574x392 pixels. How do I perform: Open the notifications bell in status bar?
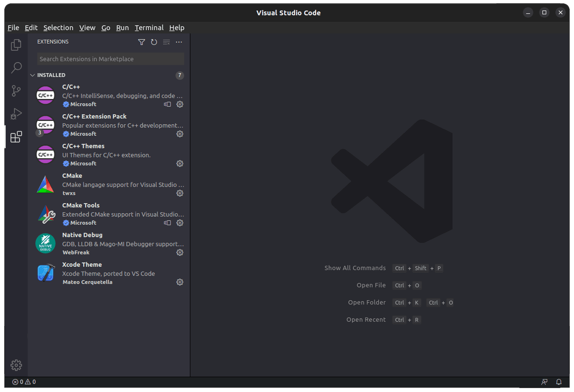[x=559, y=382]
